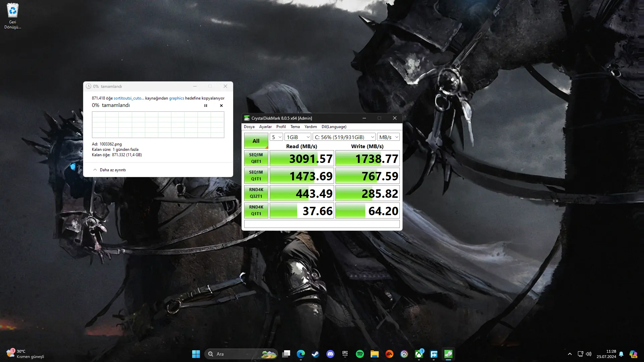Click the CrystalDiskMark taskbar icon
This screenshot has height=362, width=644.
pyautogui.click(x=448, y=354)
